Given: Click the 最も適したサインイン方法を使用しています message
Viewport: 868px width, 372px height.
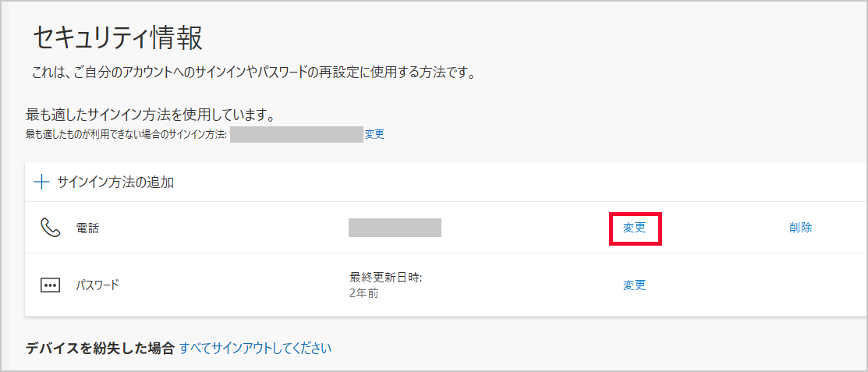Looking at the screenshot, I should point(150,115).
